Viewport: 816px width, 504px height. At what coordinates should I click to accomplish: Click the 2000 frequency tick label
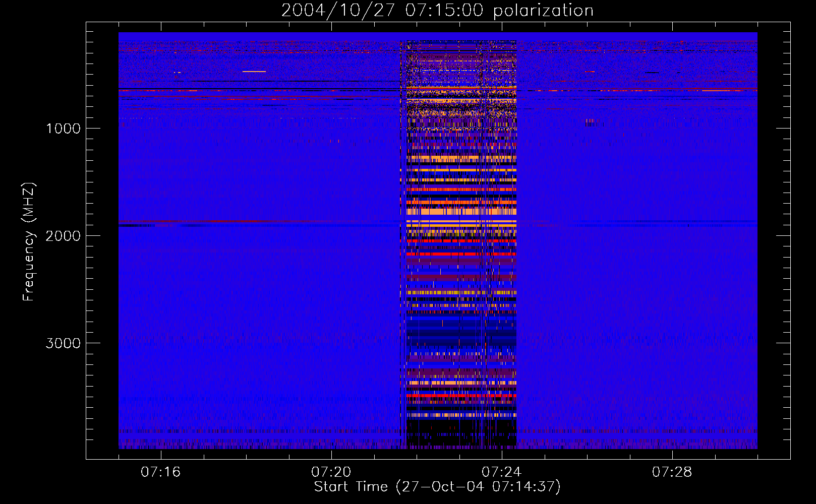tap(63, 236)
